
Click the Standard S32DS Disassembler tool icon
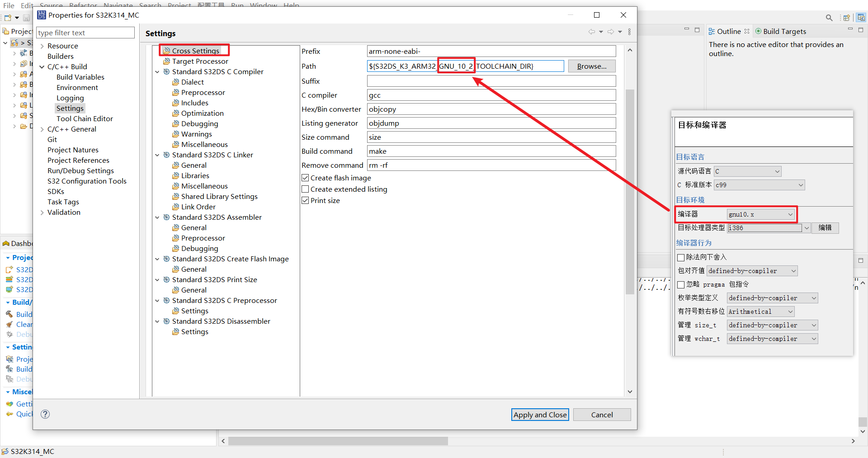[167, 321]
